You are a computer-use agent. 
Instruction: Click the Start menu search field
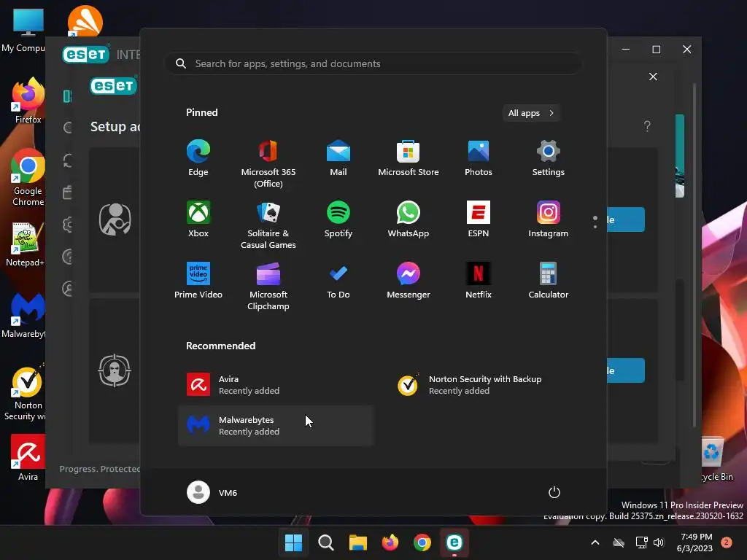pos(373,63)
